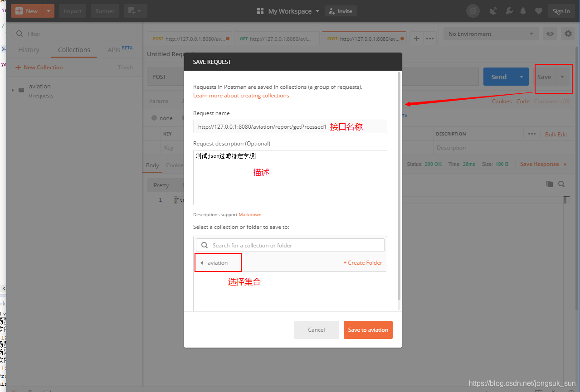Open the POST method dropdown

[166, 77]
